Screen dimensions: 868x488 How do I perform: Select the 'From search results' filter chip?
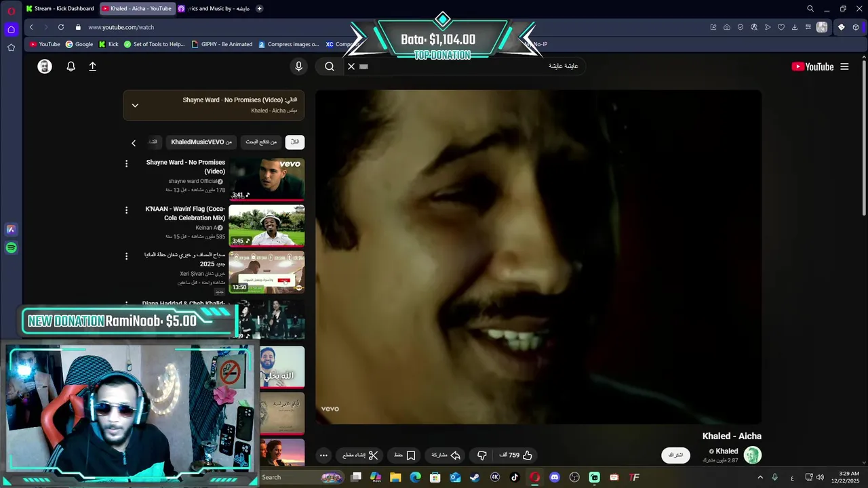[x=261, y=142]
